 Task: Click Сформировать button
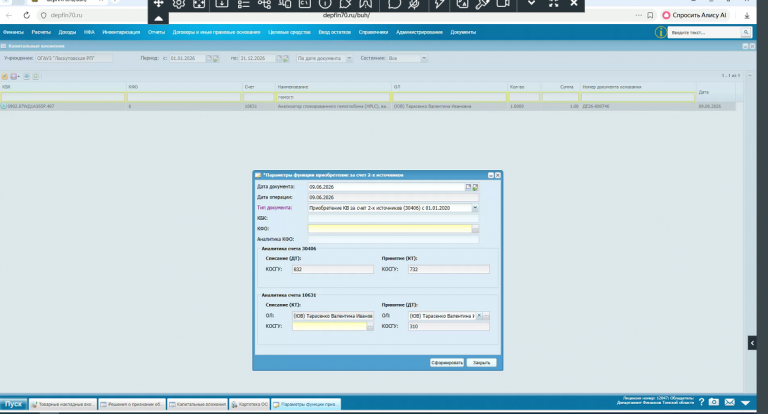coord(447,363)
